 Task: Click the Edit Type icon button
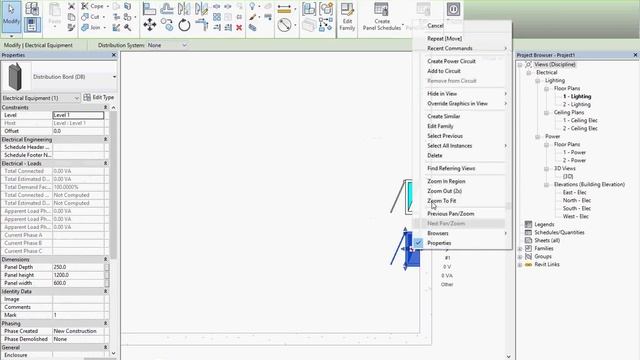click(99, 98)
